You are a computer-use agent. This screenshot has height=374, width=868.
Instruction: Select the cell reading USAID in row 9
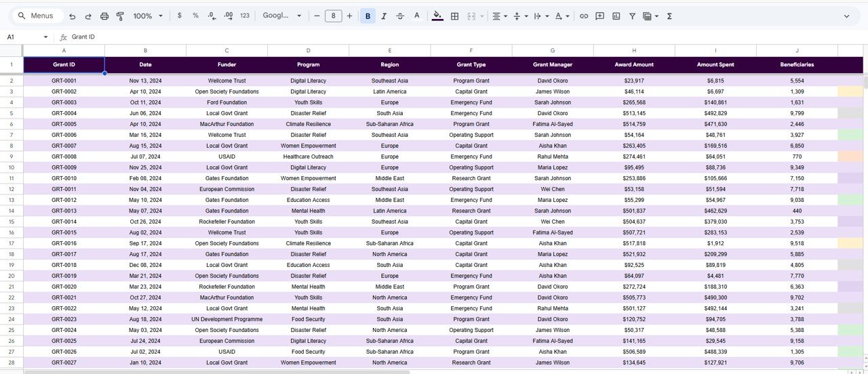point(226,157)
